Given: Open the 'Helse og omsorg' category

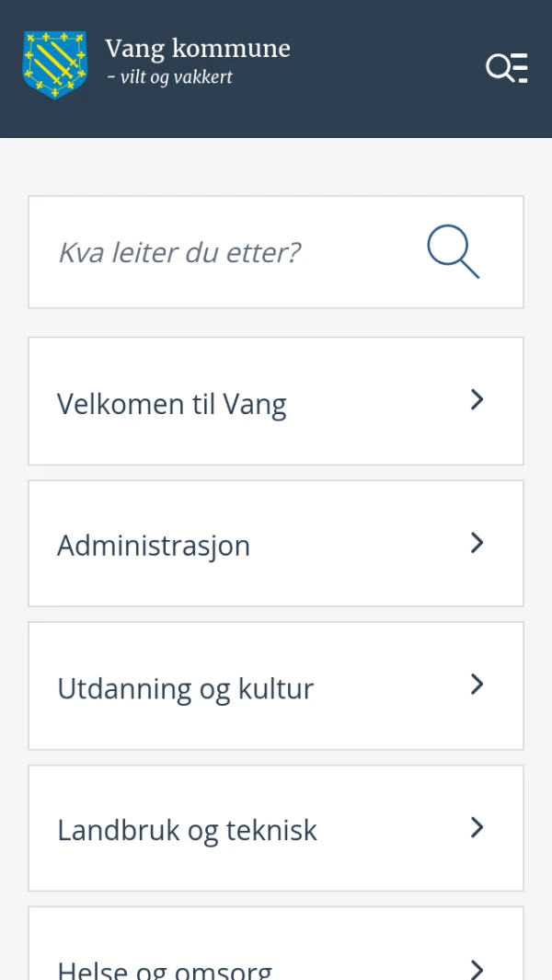Looking at the screenshot, I should tap(165, 969).
